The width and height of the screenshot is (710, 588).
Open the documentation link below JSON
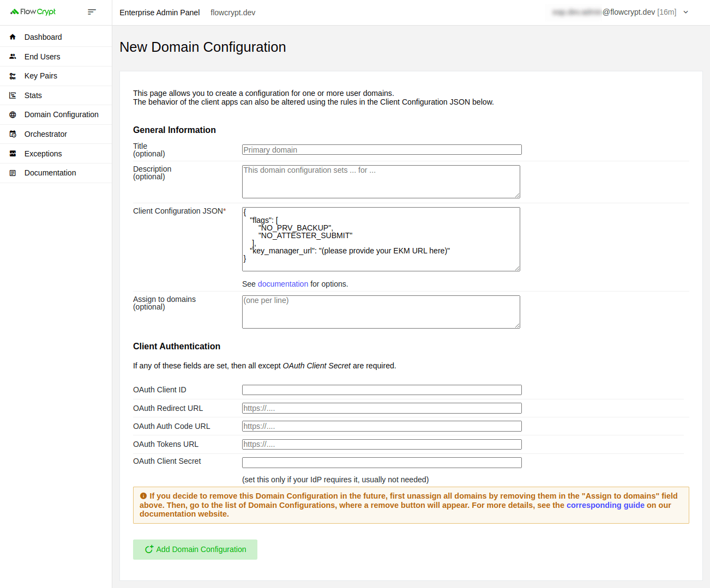pos(283,284)
